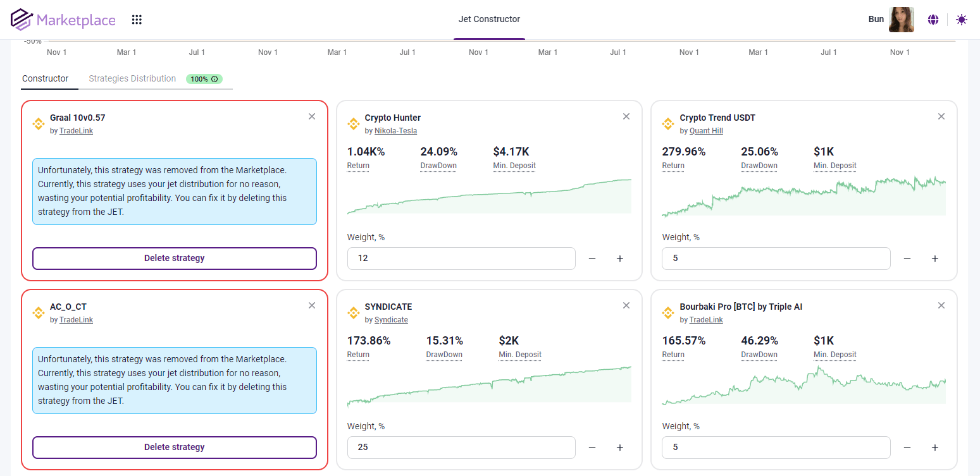This screenshot has height=476, width=980.
Task: Open the Bun profile avatar
Action: click(901, 20)
